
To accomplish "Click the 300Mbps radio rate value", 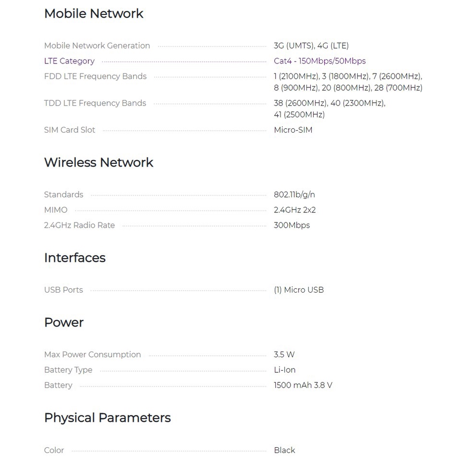I will point(292,225).
